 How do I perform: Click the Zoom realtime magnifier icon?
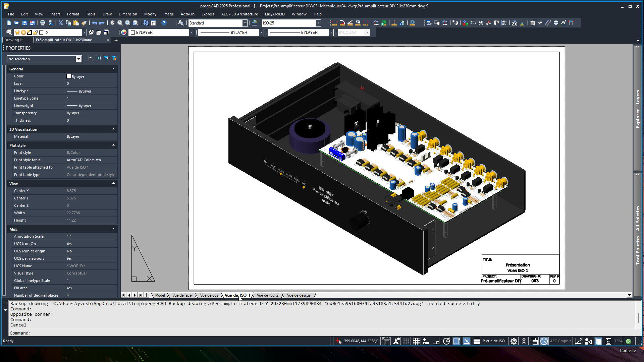coord(120,23)
